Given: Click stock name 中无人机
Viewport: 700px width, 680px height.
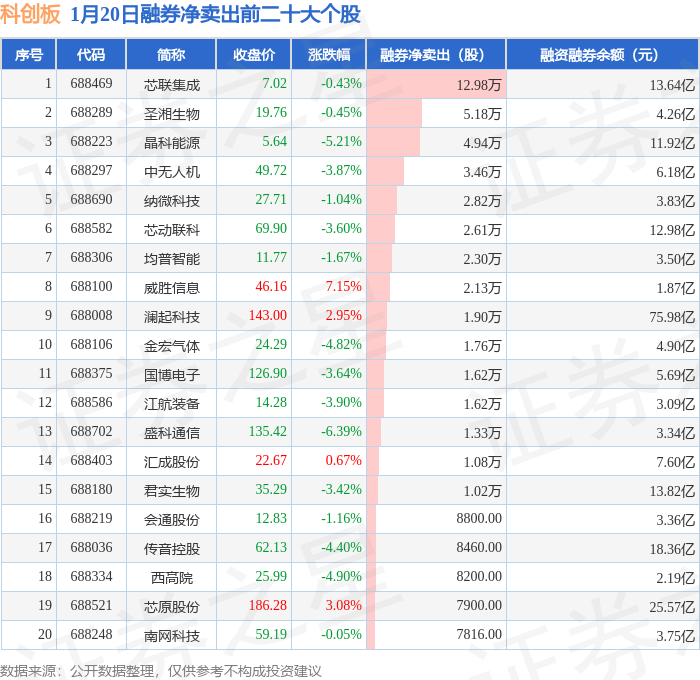Looking at the screenshot, I should coord(171,172).
